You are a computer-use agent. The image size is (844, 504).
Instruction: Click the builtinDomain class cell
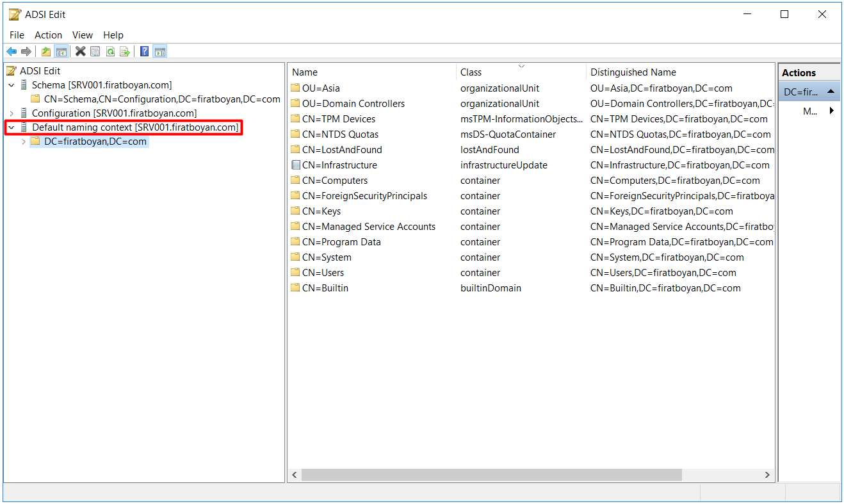click(491, 288)
